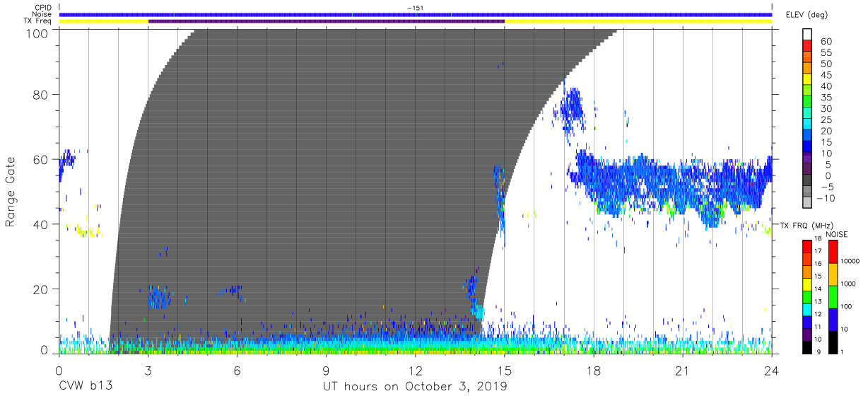Click the "-151" CPID value
Screen dimensions: 868x401
pos(415,7)
